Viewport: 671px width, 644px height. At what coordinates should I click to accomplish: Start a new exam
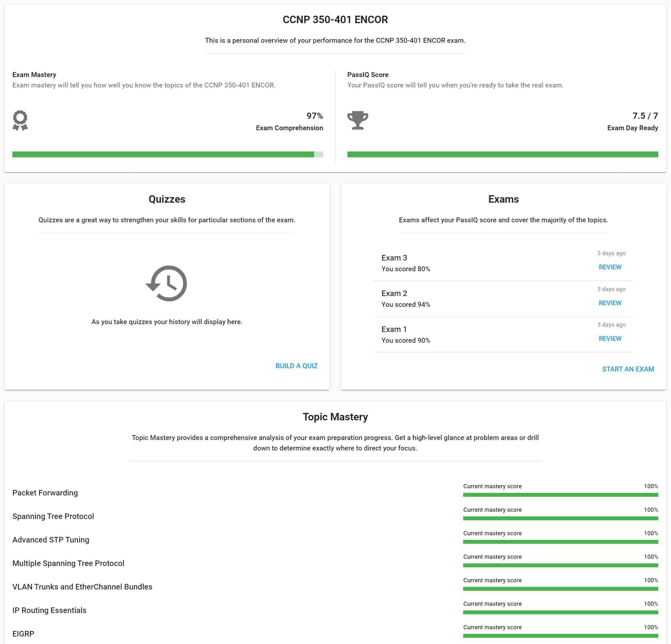tap(628, 369)
